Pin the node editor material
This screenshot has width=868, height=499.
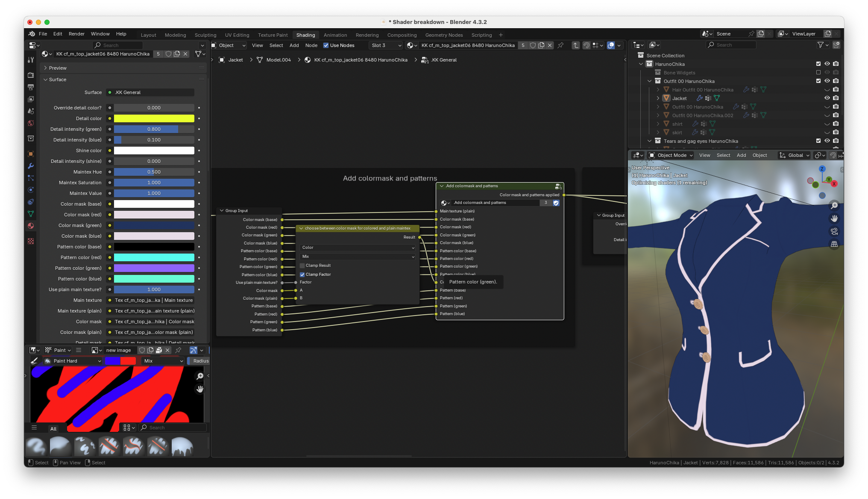(560, 45)
